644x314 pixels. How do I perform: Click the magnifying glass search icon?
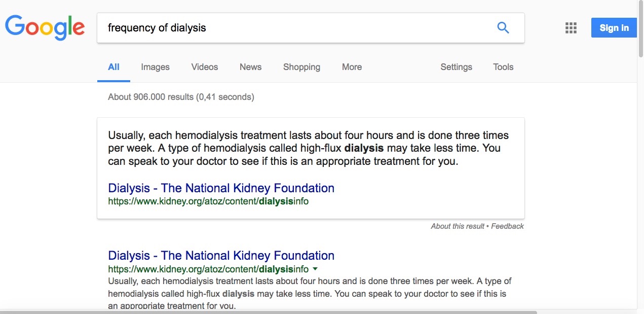coord(503,28)
